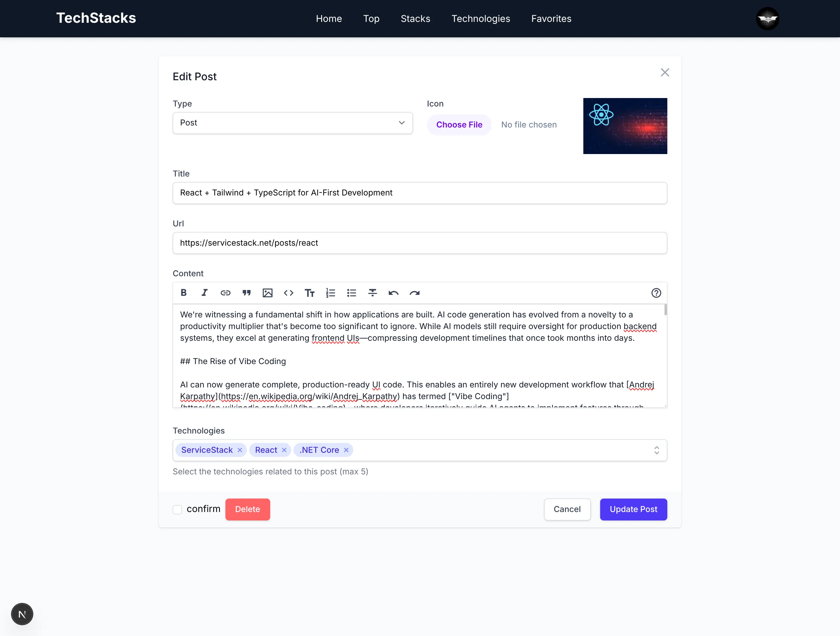Open editor help question mark icon

[656, 293]
